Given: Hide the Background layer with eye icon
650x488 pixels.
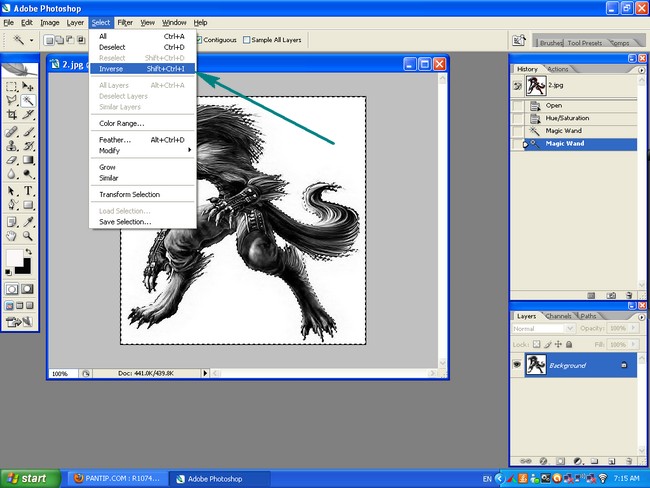Looking at the screenshot, I should click(x=517, y=364).
